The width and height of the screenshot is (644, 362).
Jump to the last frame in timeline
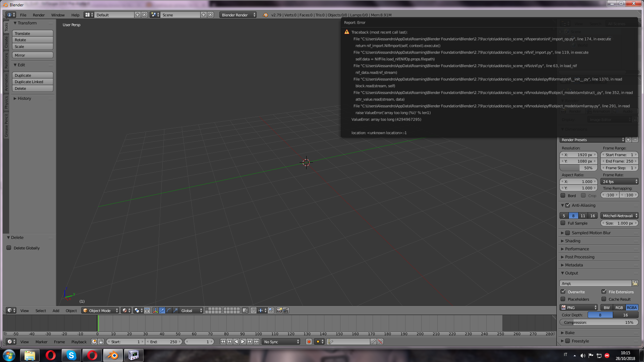256,342
